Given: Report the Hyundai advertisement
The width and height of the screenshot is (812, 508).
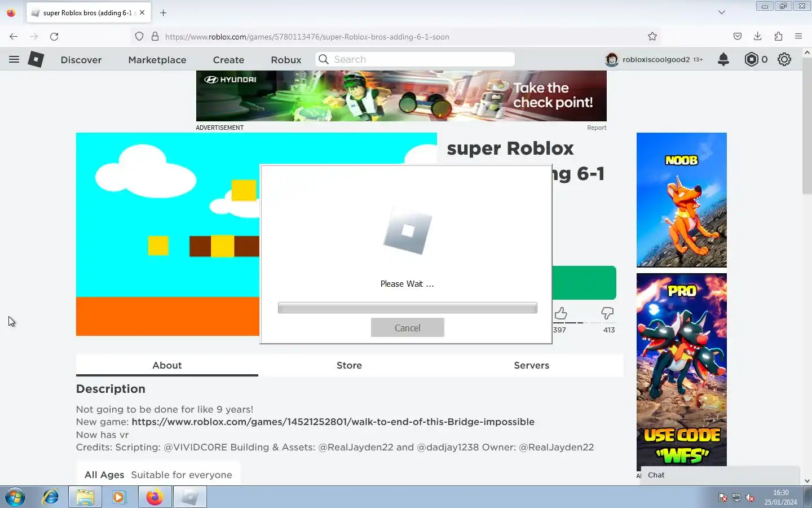Looking at the screenshot, I should click(x=597, y=128).
